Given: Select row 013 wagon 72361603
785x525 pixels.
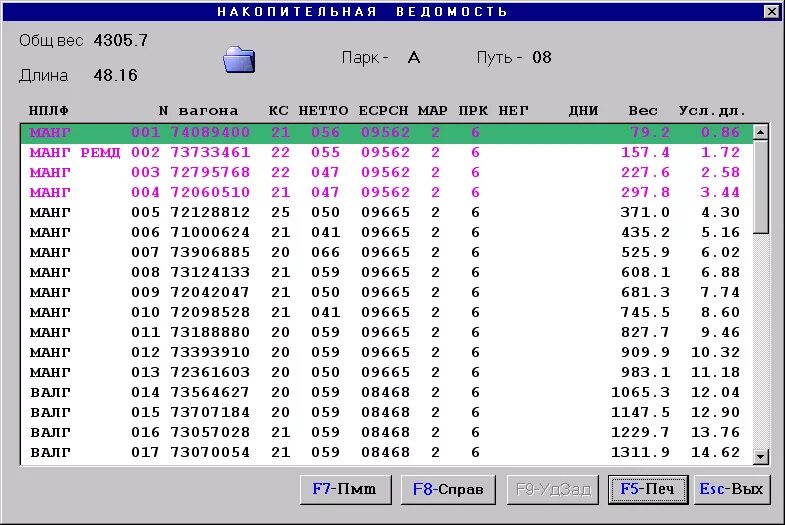Looking at the screenshot, I should pos(386,373).
